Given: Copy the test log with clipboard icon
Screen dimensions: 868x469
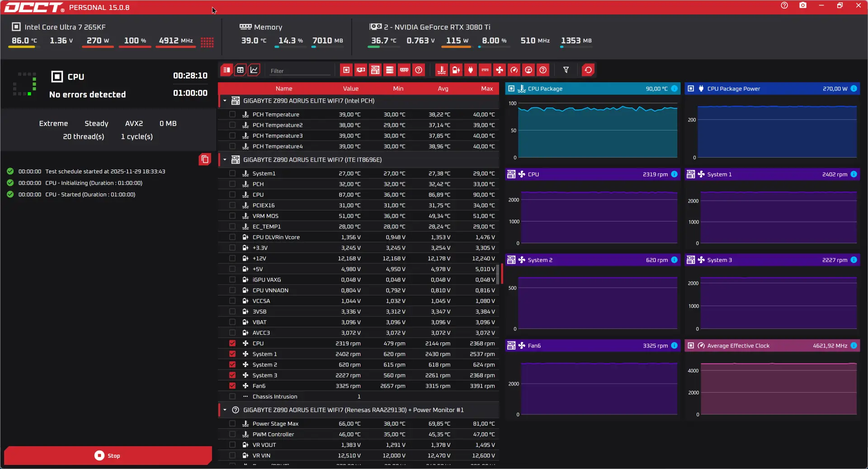Looking at the screenshot, I should pos(205,159).
